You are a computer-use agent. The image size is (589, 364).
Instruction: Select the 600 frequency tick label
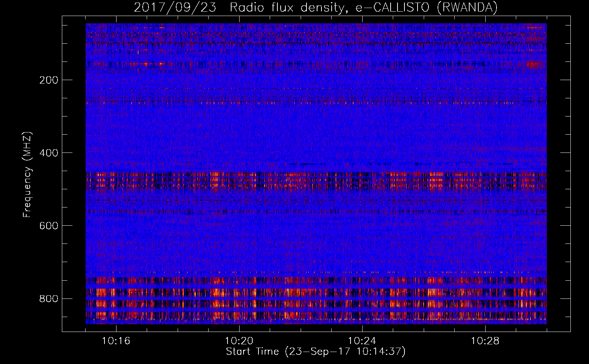coord(49,226)
